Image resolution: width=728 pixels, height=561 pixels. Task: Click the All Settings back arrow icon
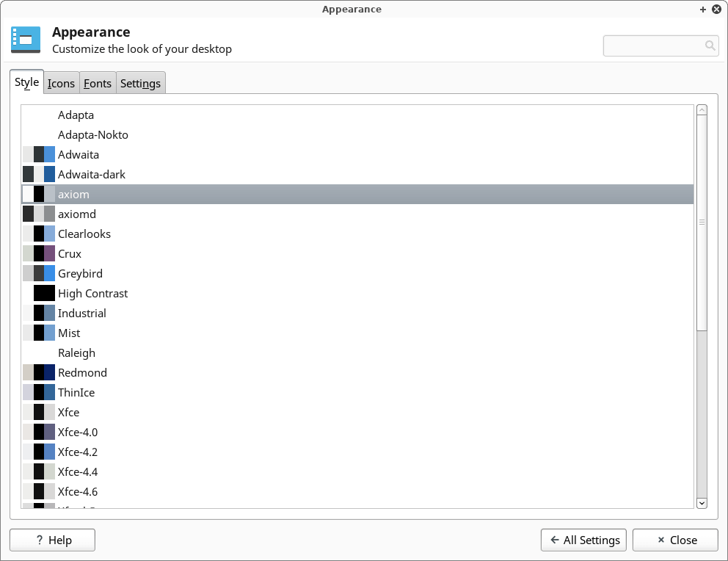click(554, 540)
